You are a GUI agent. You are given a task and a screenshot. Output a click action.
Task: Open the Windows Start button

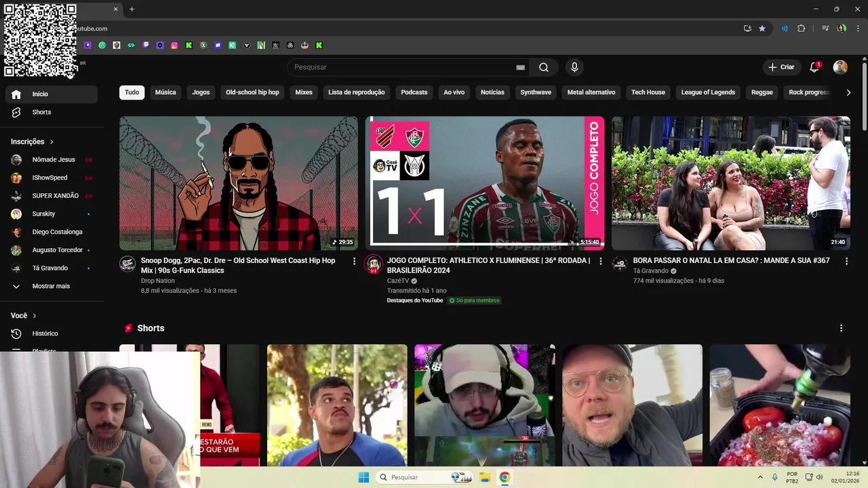pos(363,477)
